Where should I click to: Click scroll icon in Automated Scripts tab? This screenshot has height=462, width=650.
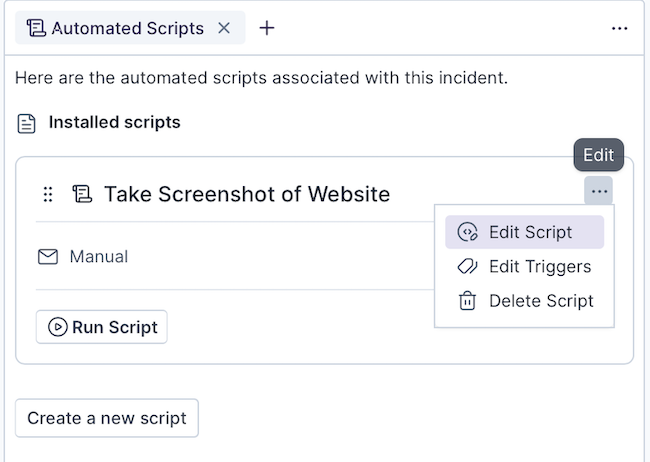(36, 28)
